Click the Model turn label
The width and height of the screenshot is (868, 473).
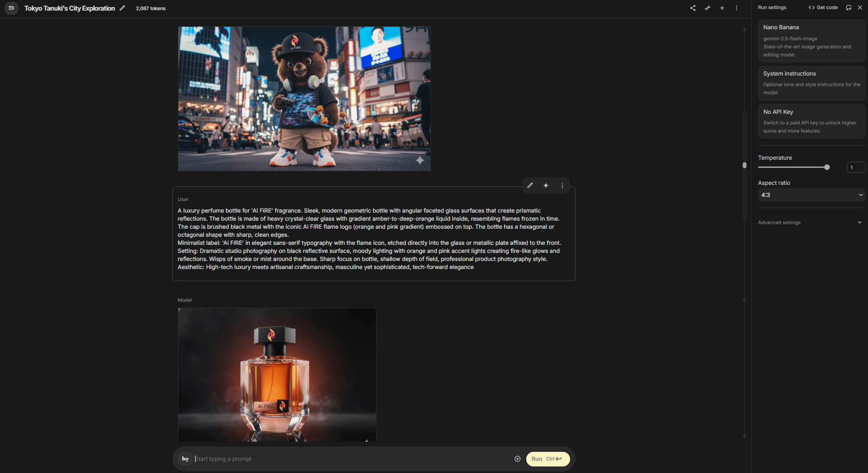184,300
